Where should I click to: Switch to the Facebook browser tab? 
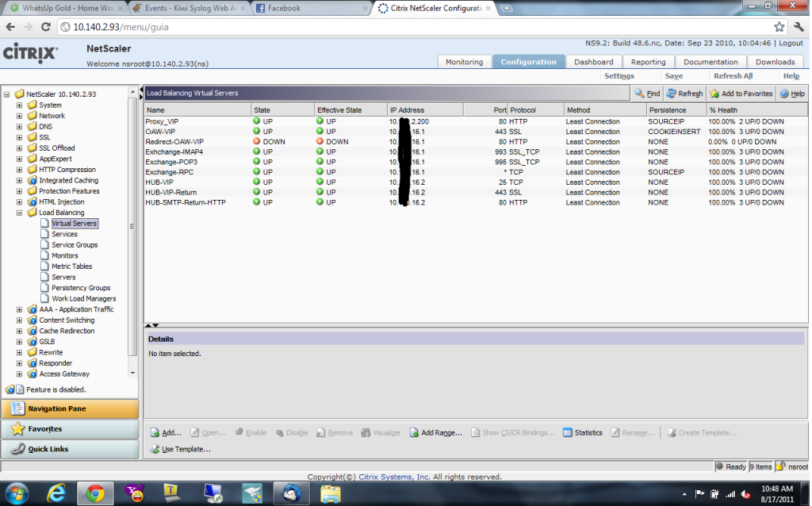[312, 8]
